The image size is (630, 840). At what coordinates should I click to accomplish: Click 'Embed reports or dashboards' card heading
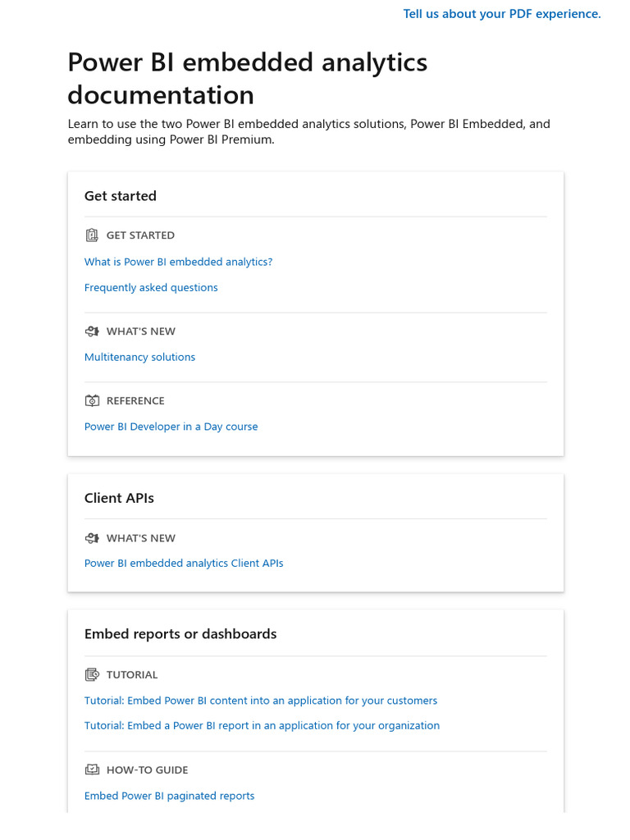tap(180, 634)
